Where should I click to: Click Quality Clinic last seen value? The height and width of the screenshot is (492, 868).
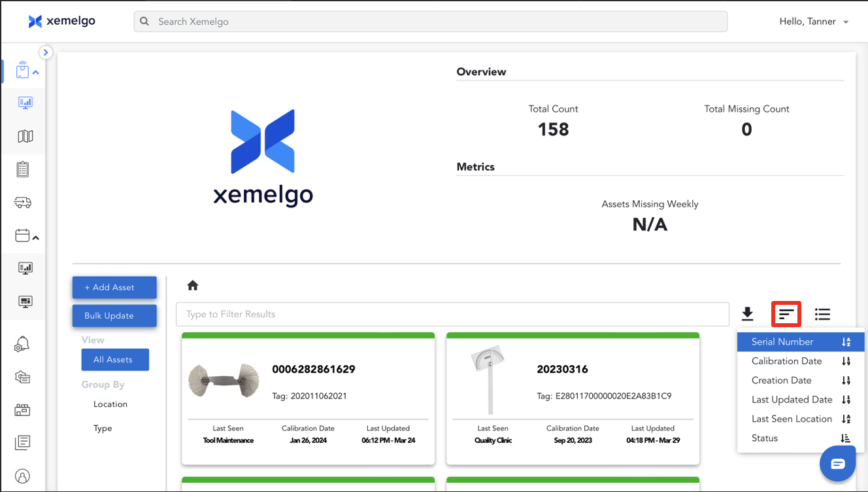[x=493, y=440]
